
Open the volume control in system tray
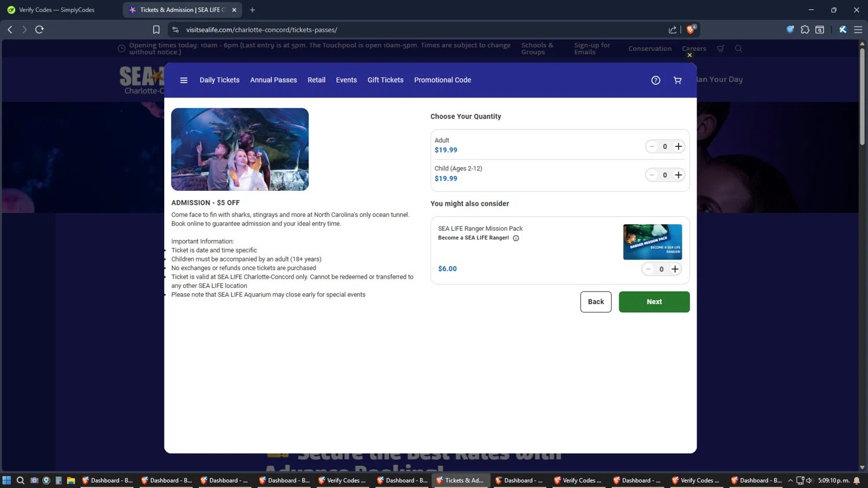coord(809,480)
